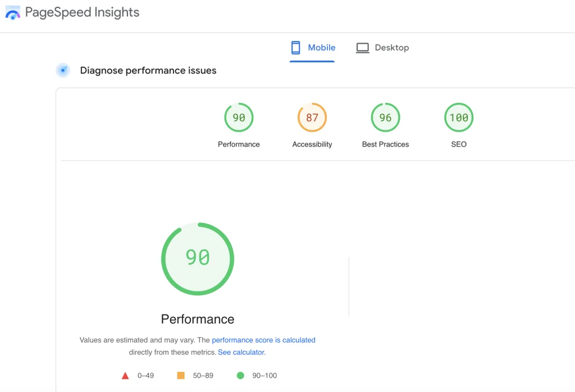Click the large 90 Performance gauge
Viewport: 575px width, 392px height.
(198, 259)
